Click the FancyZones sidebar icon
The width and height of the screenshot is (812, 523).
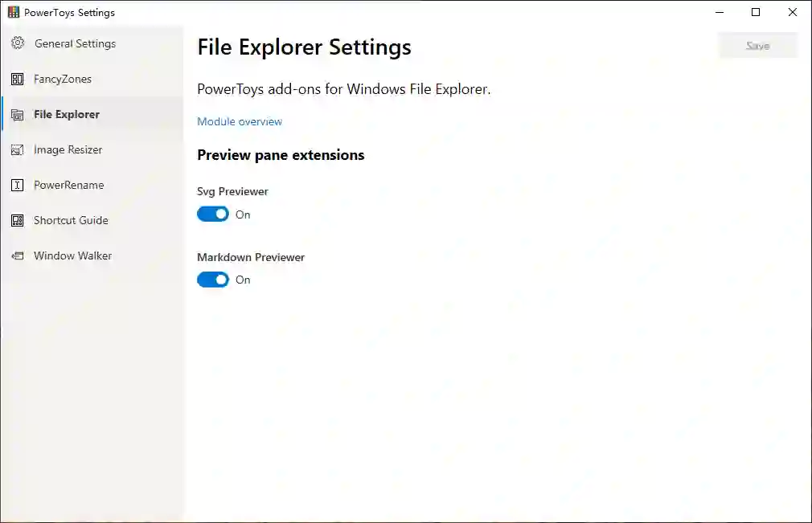click(18, 79)
